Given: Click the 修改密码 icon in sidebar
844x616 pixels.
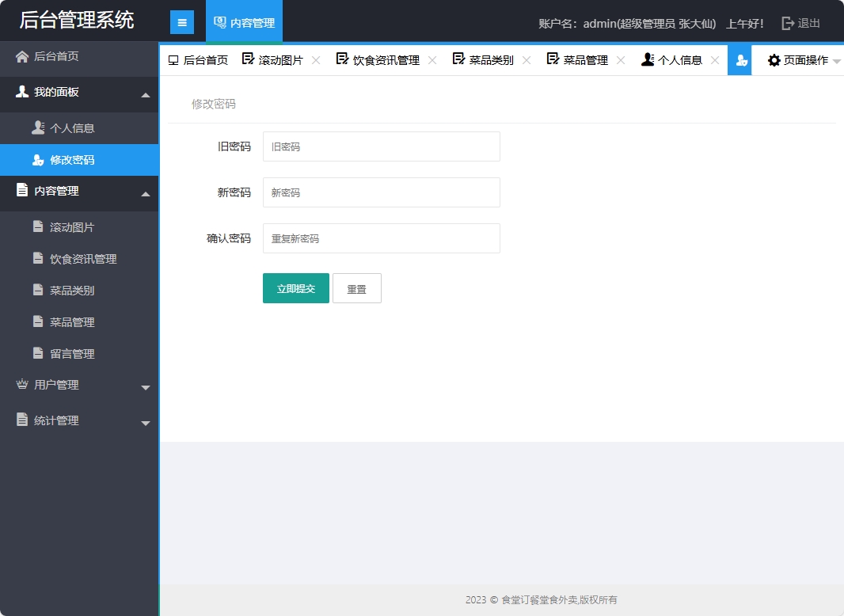Looking at the screenshot, I should click(x=37, y=159).
